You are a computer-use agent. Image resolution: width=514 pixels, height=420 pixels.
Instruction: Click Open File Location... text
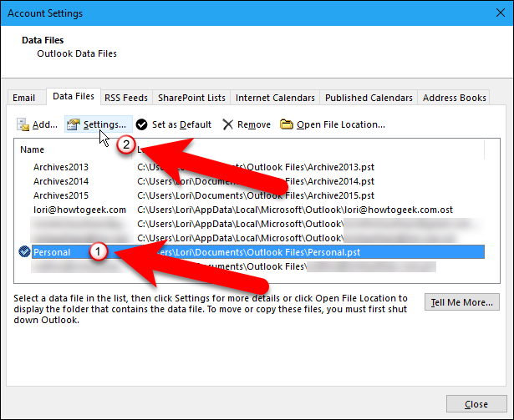click(x=341, y=124)
